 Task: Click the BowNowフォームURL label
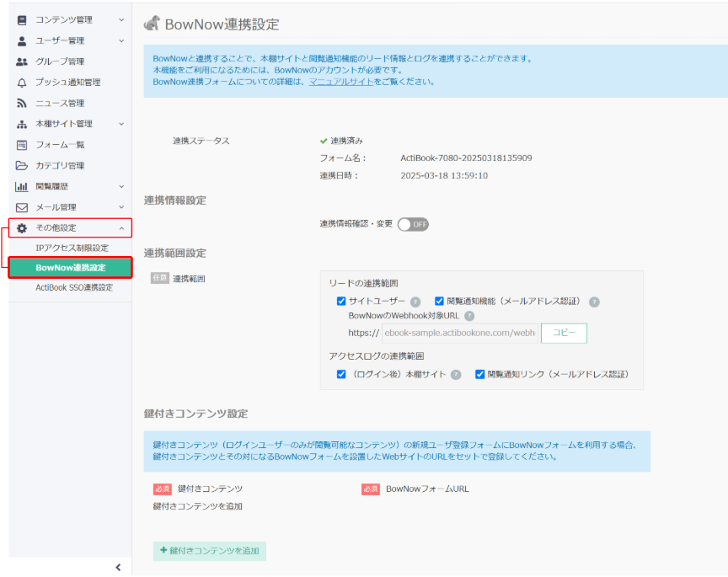(x=427, y=489)
